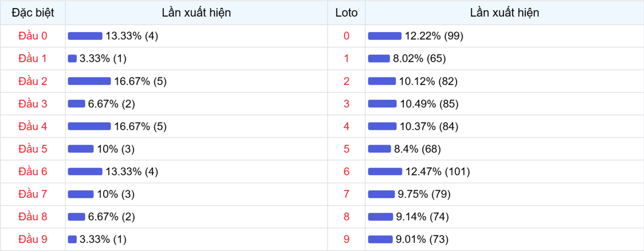
Task: Select the 'Đầu 4' row label
Action: click(33, 126)
